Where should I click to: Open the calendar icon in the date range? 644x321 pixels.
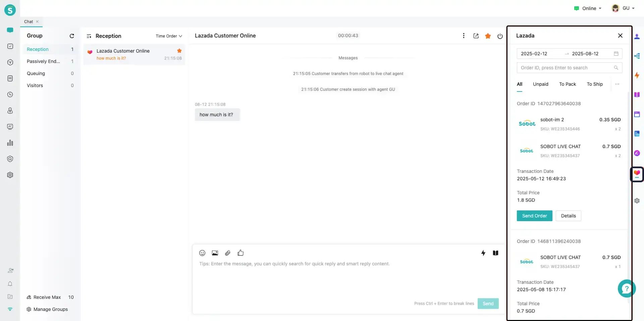pyautogui.click(x=616, y=54)
